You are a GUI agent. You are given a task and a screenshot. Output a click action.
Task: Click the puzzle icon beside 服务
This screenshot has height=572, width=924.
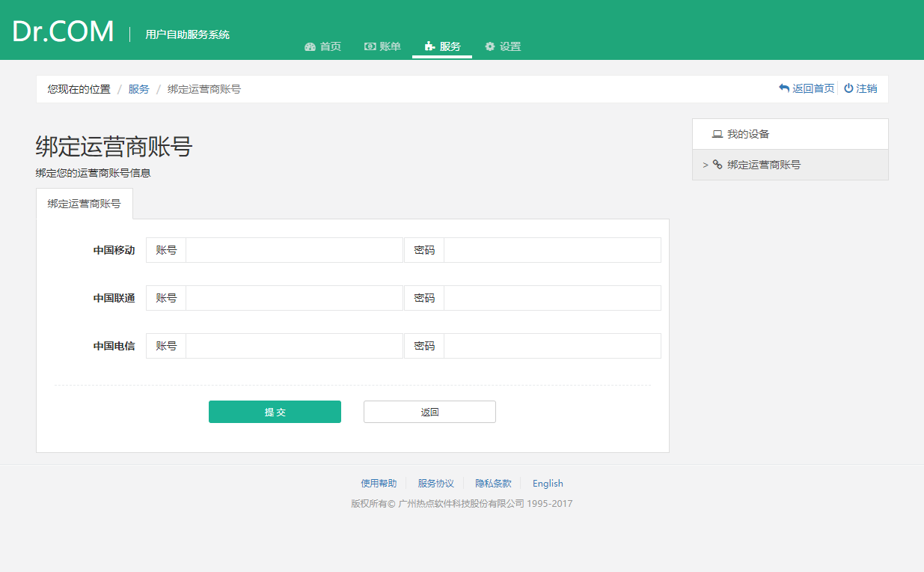point(429,46)
